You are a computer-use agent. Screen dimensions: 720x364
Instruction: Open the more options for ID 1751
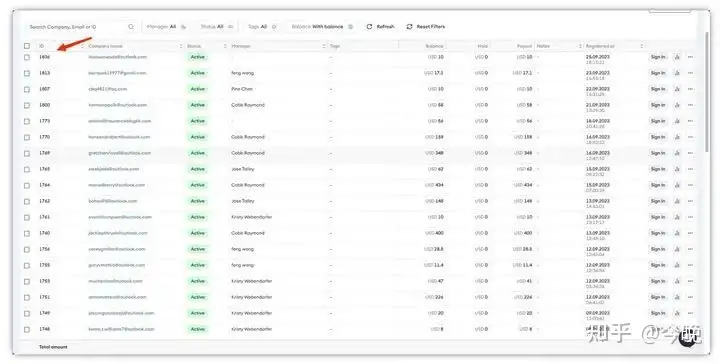(x=690, y=297)
